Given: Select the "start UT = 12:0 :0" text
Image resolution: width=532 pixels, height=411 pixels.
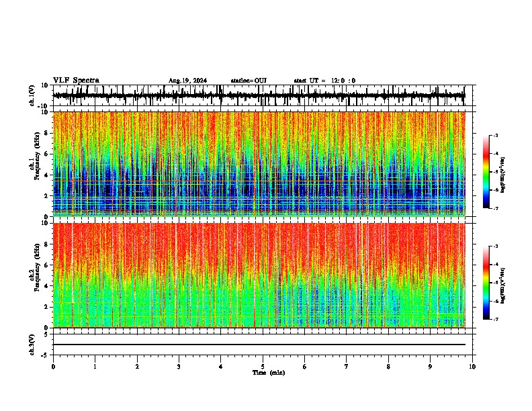Looking at the screenshot, I should click(x=324, y=81).
